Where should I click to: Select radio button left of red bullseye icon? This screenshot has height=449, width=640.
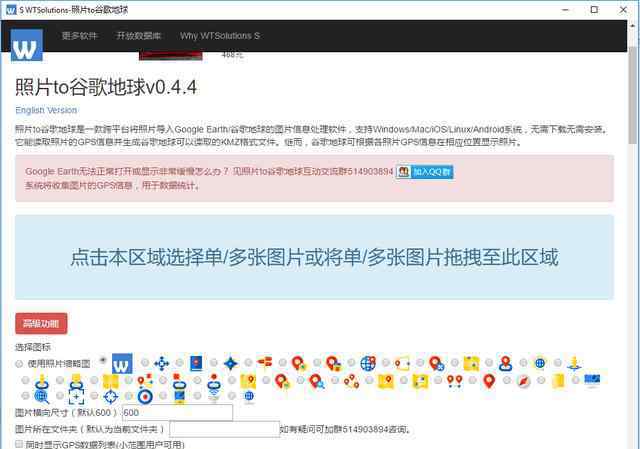(129, 396)
